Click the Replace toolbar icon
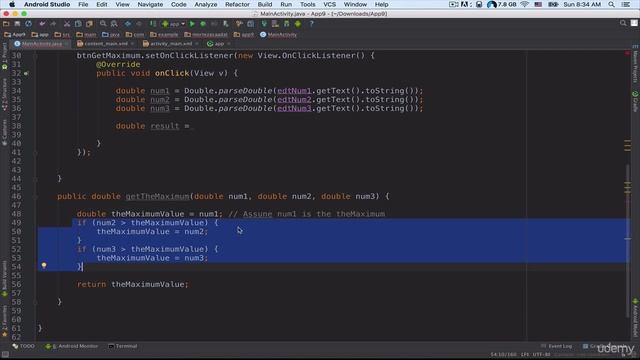Viewport: 640px width, 360px height. (x=114, y=24)
